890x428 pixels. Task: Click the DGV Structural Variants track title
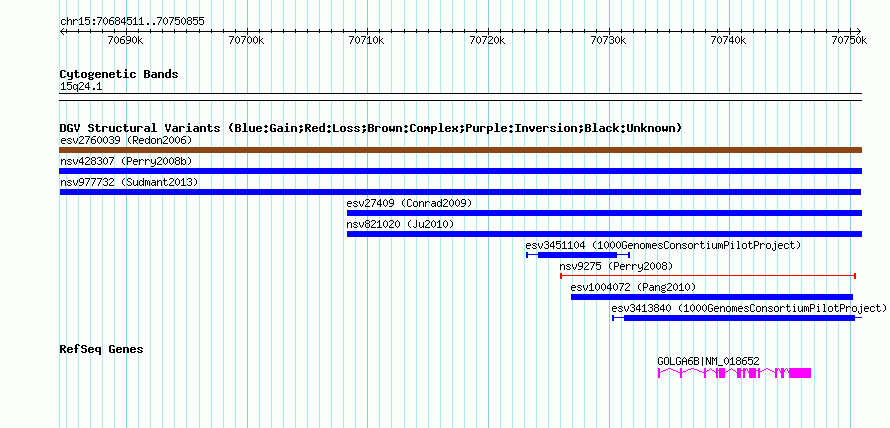[x=371, y=128]
